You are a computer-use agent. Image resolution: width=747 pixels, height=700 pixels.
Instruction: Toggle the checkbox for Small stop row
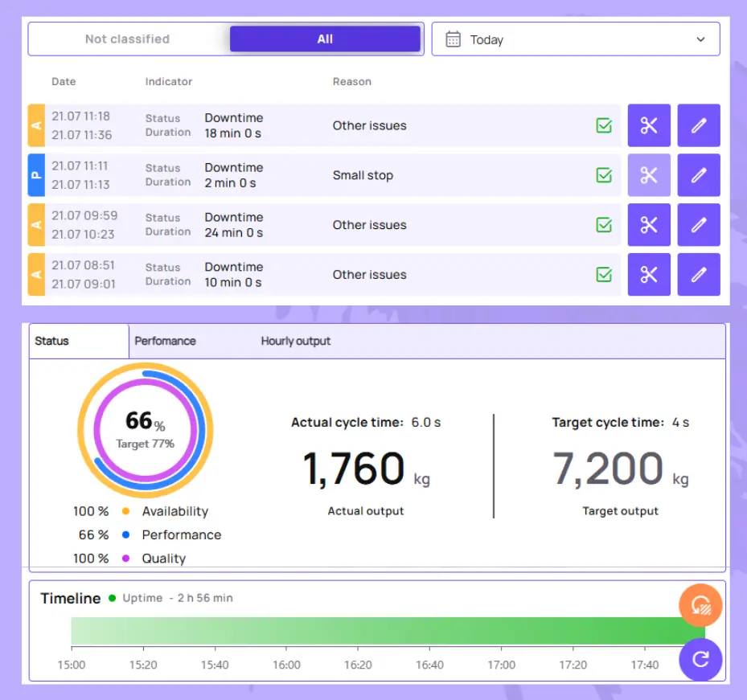click(604, 175)
